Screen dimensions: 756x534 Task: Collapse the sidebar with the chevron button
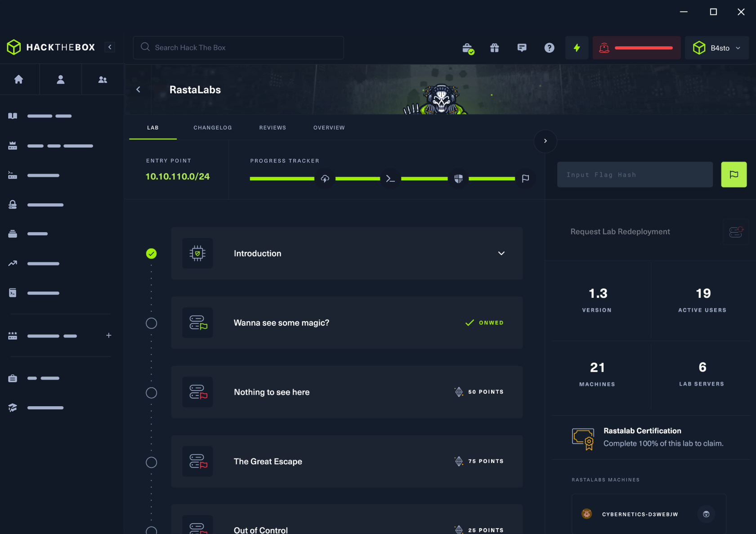pos(110,47)
